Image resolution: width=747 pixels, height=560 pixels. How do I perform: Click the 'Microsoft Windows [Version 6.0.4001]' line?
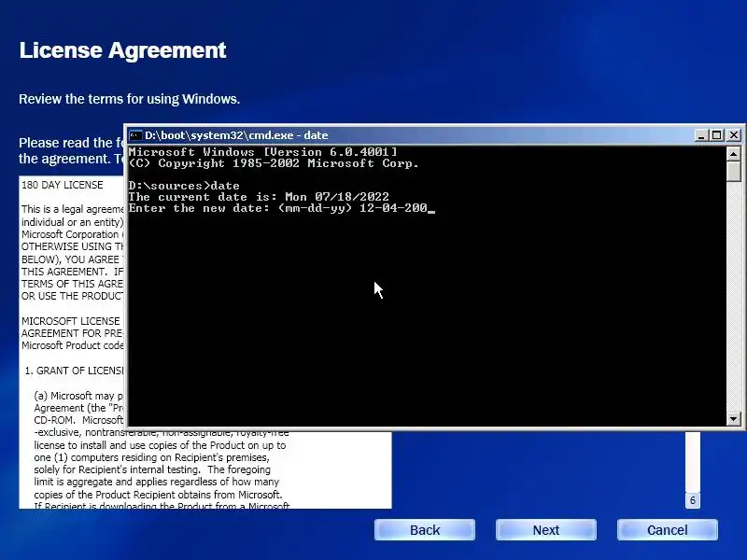point(262,152)
